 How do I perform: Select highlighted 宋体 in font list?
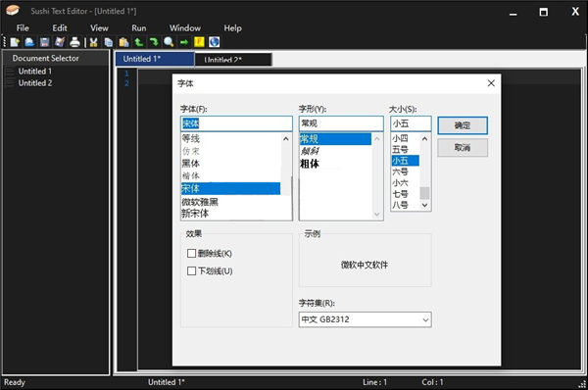[x=230, y=188]
